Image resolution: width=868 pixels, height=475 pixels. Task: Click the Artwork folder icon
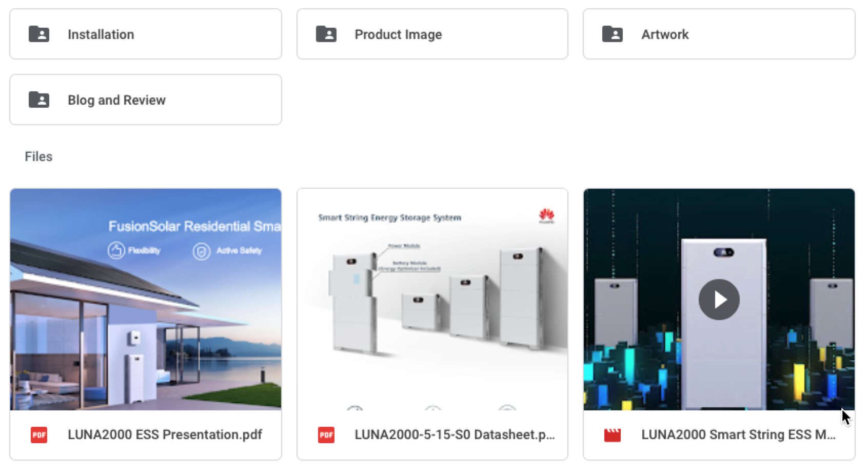tap(613, 34)
